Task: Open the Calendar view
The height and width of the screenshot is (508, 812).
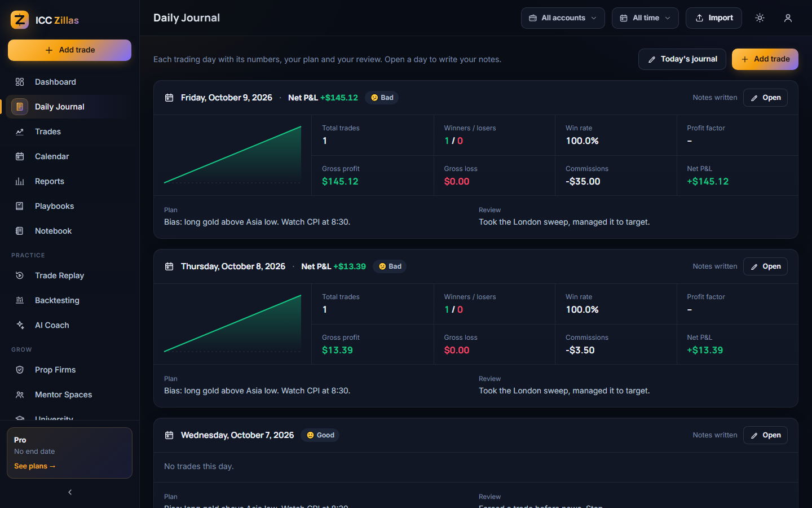Action: [69, 156]
